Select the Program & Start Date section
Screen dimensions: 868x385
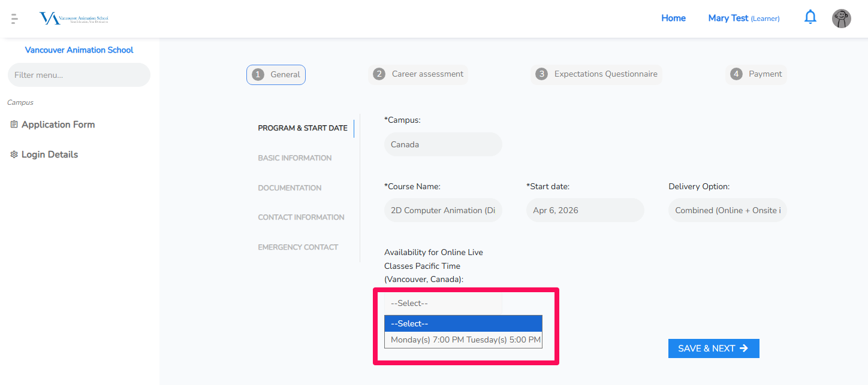(x=303, y=128)
